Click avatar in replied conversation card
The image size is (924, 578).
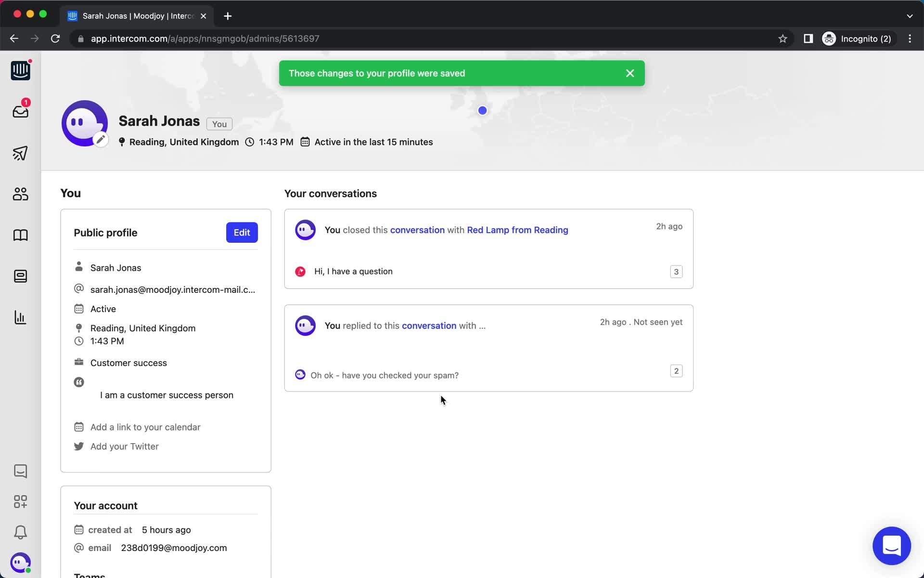(x=305, y=326)
